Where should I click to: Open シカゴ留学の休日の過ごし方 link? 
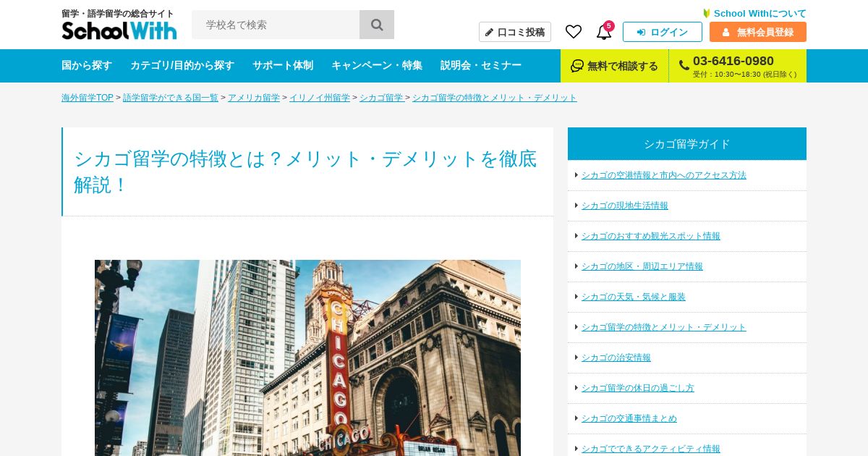(x=638, y=388)
